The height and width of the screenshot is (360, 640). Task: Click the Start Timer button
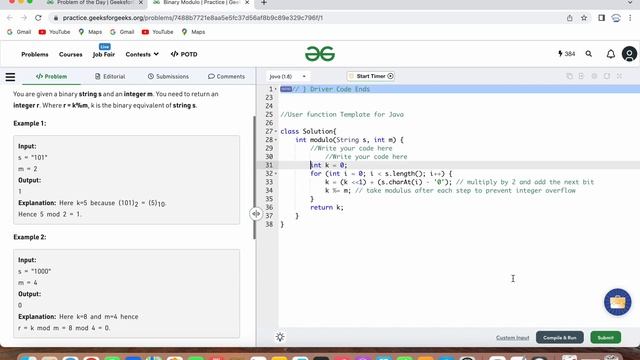click(x=371, y=76)
